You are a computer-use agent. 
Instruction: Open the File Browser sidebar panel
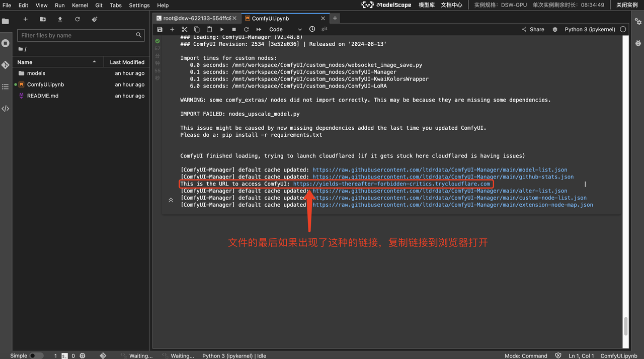pyautogui.click(x=6, y=22)
